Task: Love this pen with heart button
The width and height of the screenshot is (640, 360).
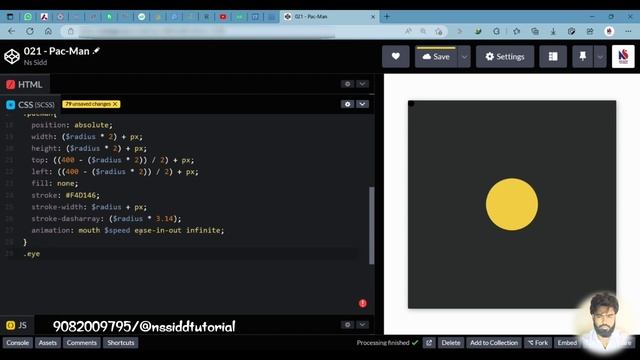Action: [396, 56]
